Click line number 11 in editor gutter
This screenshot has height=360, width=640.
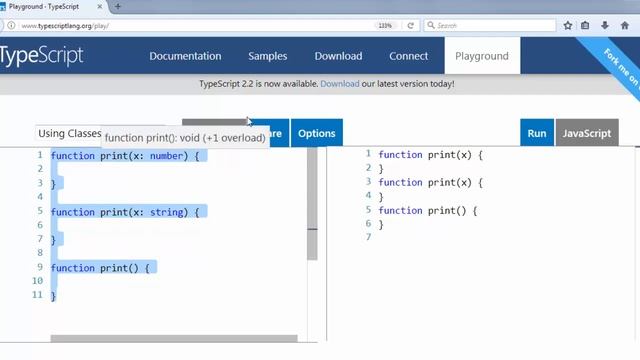[37, 295]
